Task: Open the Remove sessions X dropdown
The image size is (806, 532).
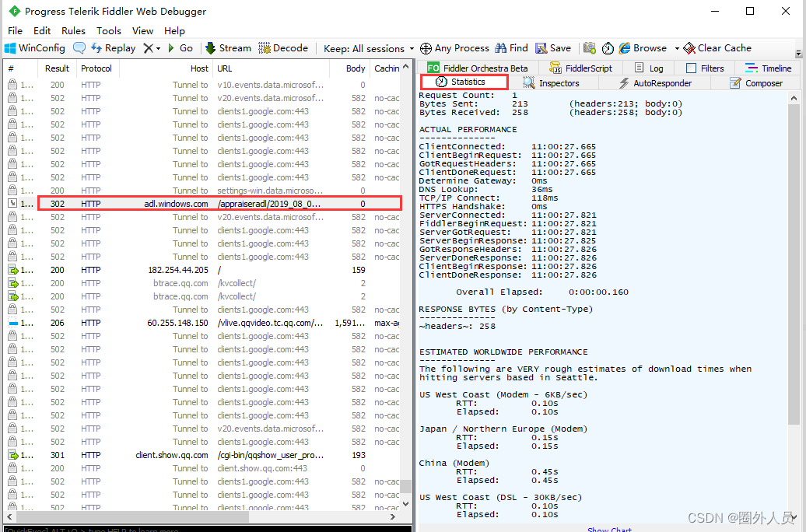Action: [x=152, y=48]
